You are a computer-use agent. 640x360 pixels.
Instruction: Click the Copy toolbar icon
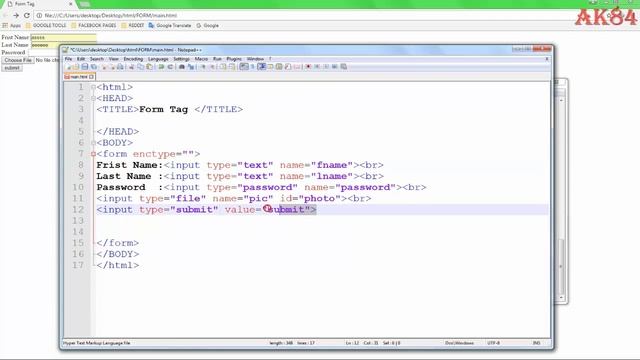pos(141,67)
